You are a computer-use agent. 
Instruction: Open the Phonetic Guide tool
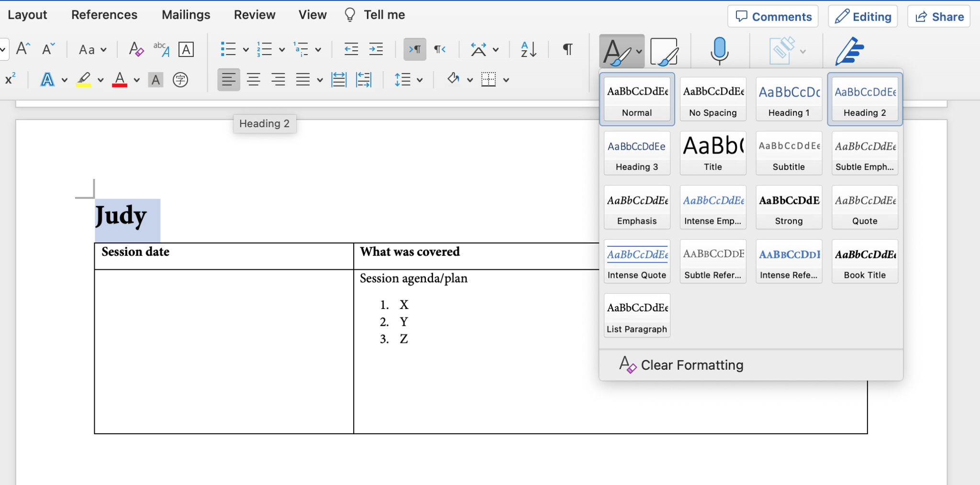tap(180, 80)
